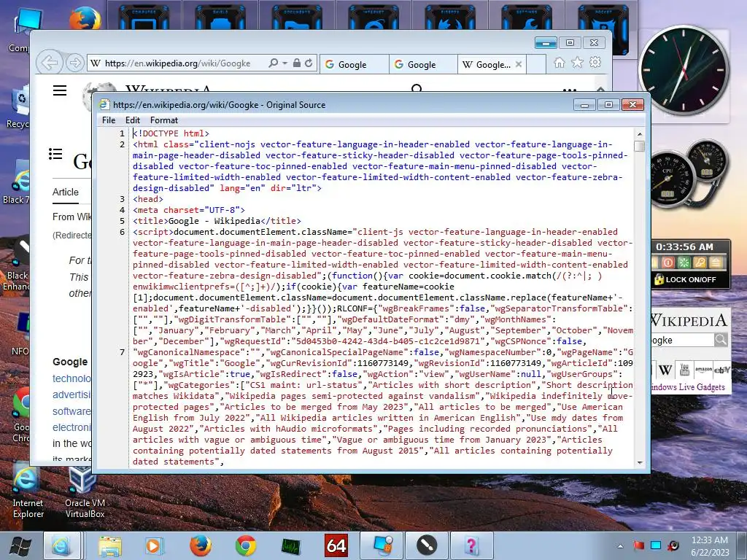Click the analog clock gadget face
The width and height of the screenshot is (747, 560).
coord(684,71)
